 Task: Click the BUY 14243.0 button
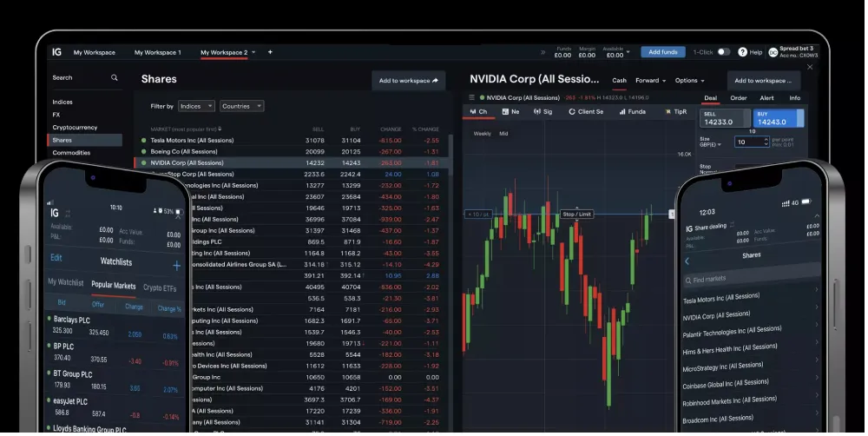pos(779,118)
